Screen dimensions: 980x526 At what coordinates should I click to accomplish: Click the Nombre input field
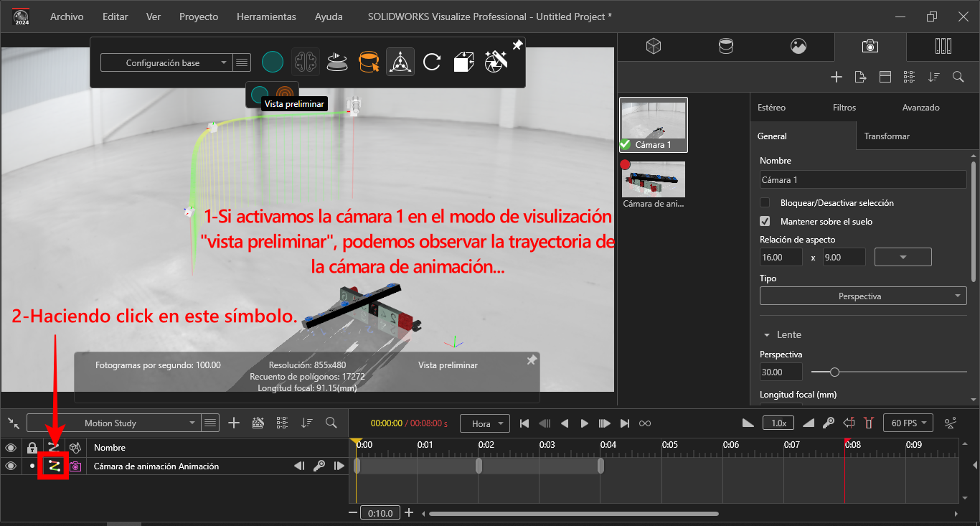pyautogui.click(x=863, y=179)
